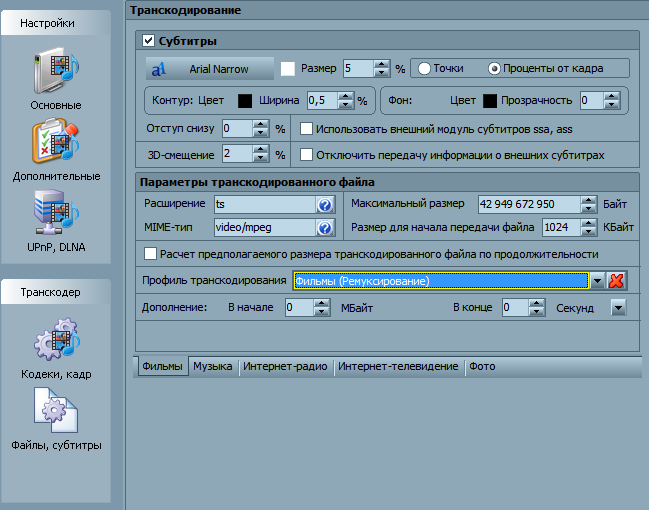Expand the Профиль транскодирования dropdown
This screenshot has height=510, width=649.
click(x=597, y=281)
